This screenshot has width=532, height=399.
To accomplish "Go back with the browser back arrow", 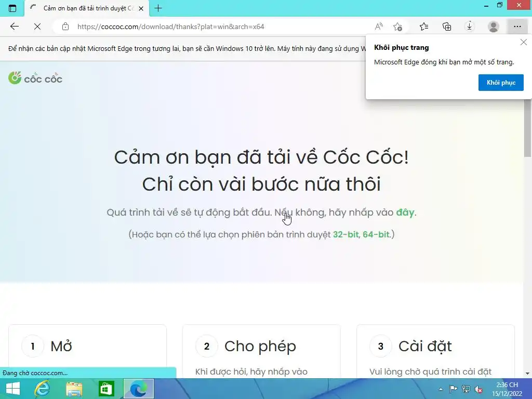I will [x=14, y=26].
